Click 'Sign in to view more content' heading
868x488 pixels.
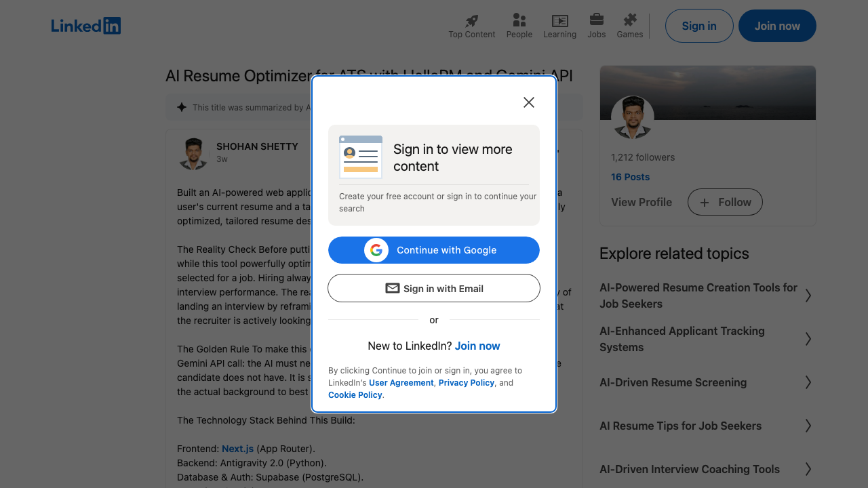(x=453, y=158)
